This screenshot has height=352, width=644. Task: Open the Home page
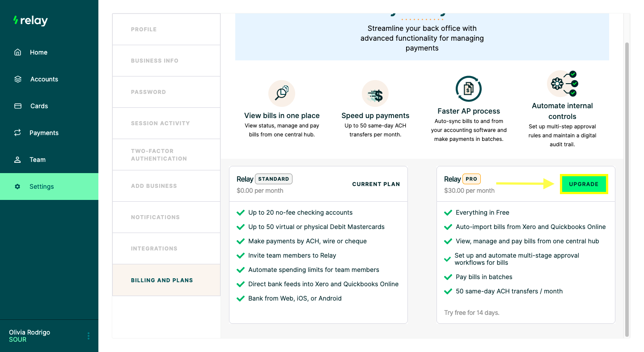pyautogui.click(x=49, y=52)
